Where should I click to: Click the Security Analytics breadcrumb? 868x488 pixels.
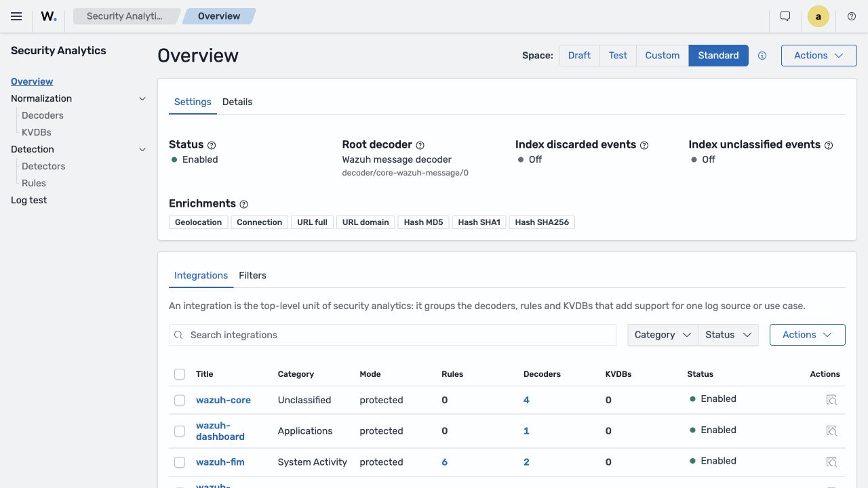[x=126, y=16]
